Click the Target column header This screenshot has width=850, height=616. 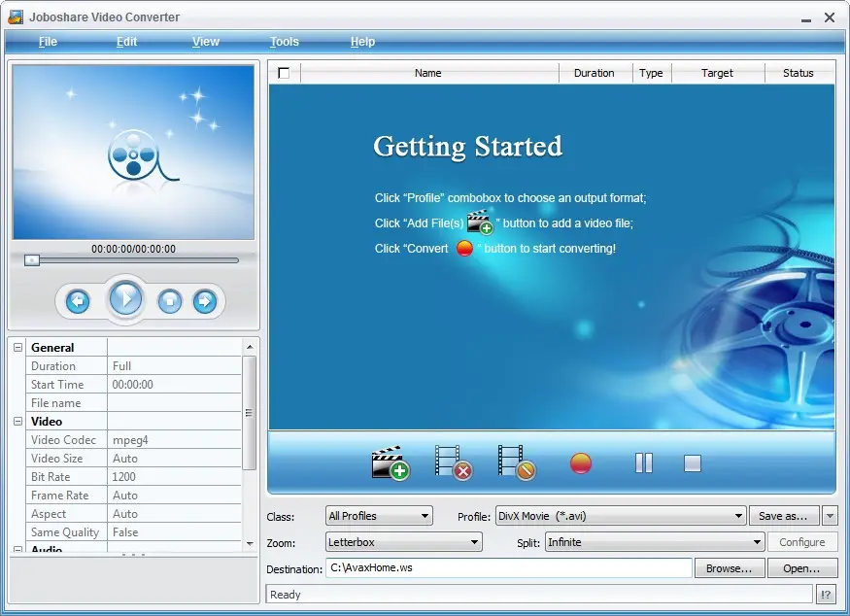(718, 73)
